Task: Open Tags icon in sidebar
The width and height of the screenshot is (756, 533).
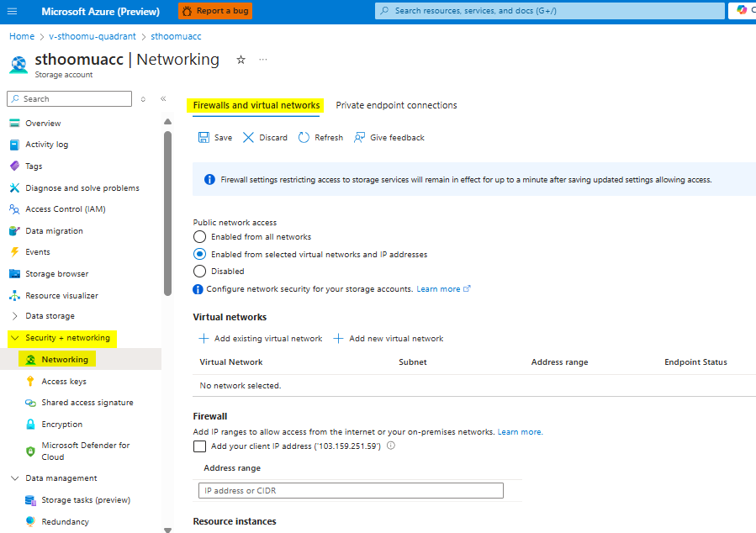Action: 14,166
